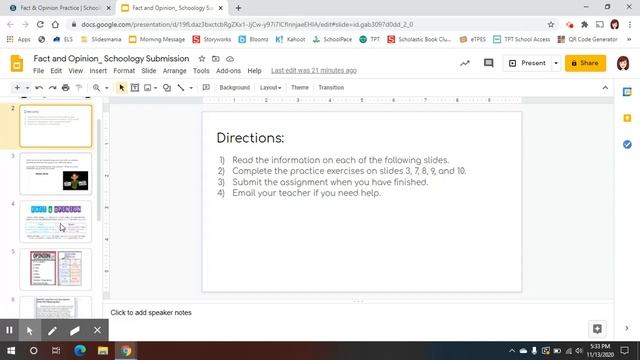Open the Last edit was 21 minutes ago link
Image resolution: width=640 pixels, height=360 pixels.
coord(314,71)
